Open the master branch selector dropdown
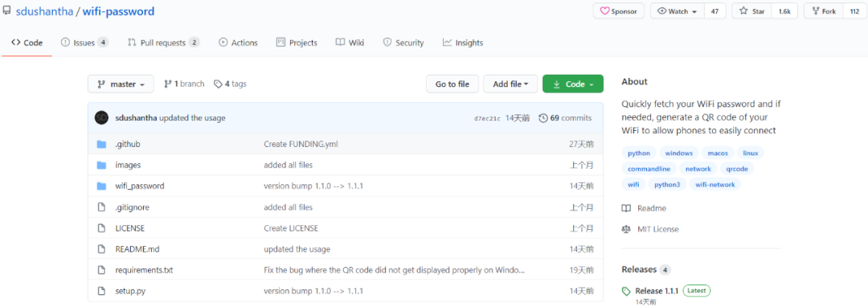The image size is (868, 307). pos(121,84)
